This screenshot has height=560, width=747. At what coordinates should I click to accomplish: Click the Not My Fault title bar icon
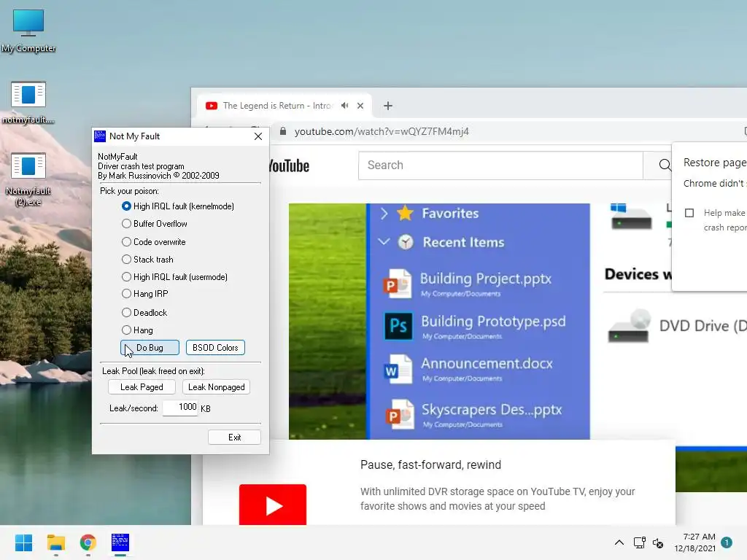click(100, 136)
